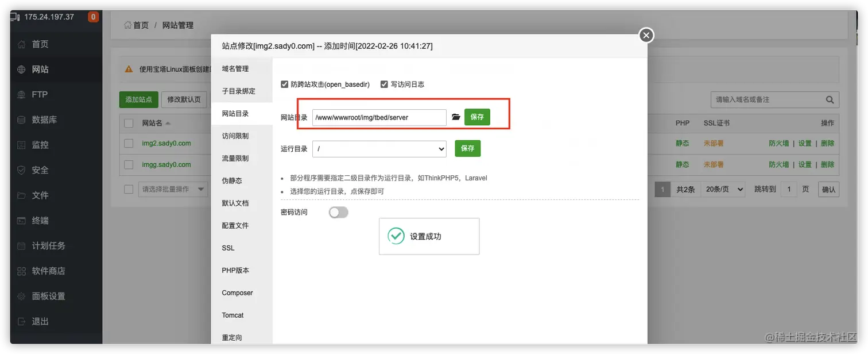
Task: Click 删除 for the imgg.sady0.com row
Action: (x=827, y=165)
